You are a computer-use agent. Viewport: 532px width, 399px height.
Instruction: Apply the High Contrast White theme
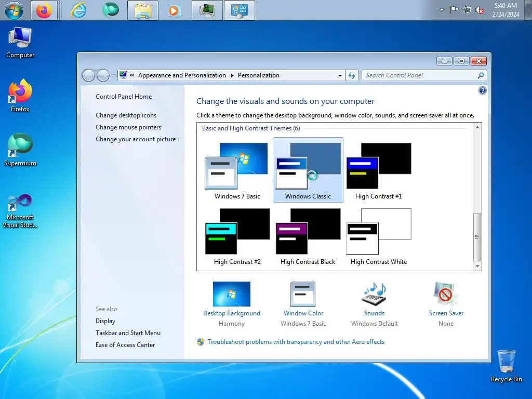click(378, 236)
